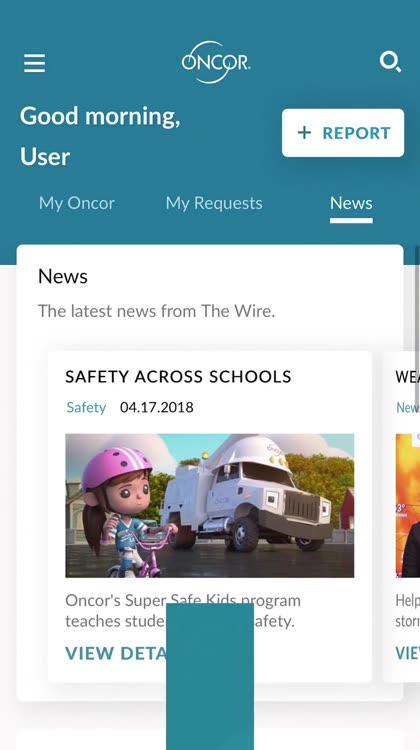
Task: Click the Super Safe Kids description text
Action: (183, 611)
